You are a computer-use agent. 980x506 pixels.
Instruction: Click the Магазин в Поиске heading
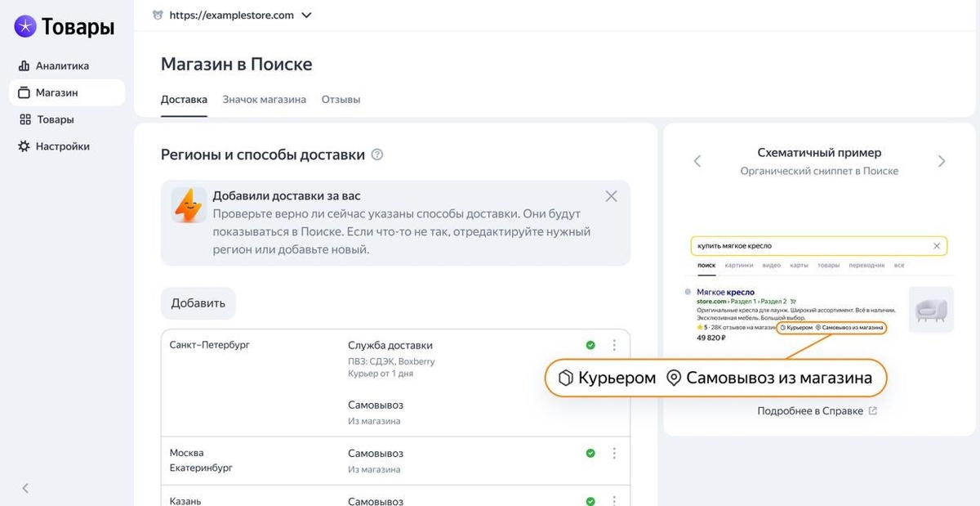237,64
